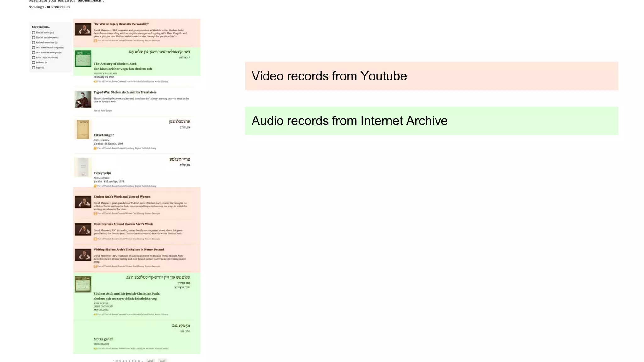
Task: Click Frances Brandt Audio Library link under Artistry
Action: pyautogui.click(x=132, y=82)
